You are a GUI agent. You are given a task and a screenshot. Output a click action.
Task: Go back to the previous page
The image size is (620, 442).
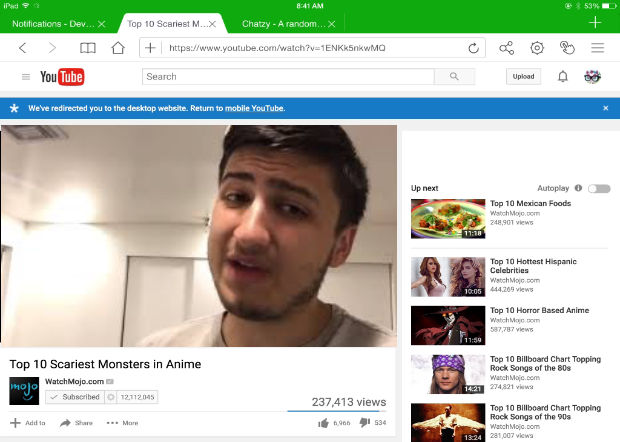click(23, 48)
